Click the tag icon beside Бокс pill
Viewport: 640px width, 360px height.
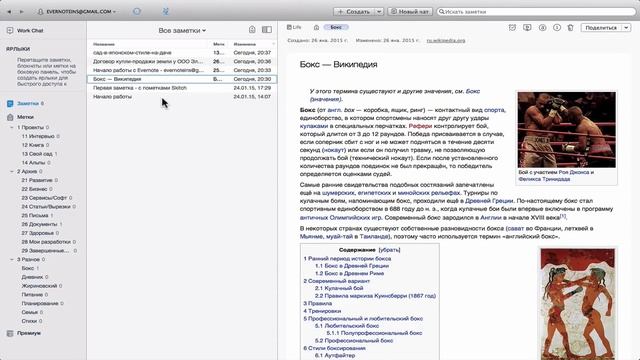(316, 27)
